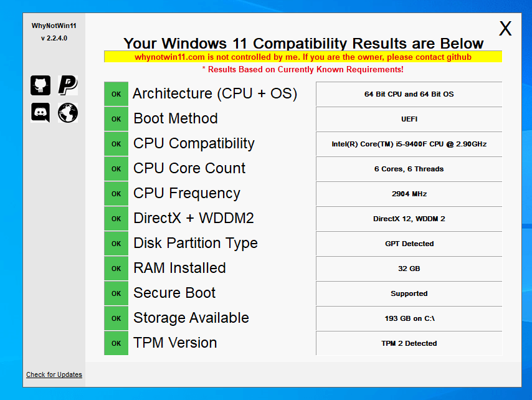532x400 pixels.
Task: Select the Intel Core i5-9400F result box
Action: (409, 144)
